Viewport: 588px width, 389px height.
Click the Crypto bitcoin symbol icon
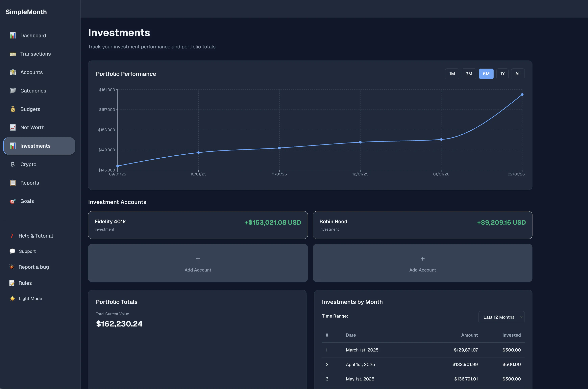(13, 164)
